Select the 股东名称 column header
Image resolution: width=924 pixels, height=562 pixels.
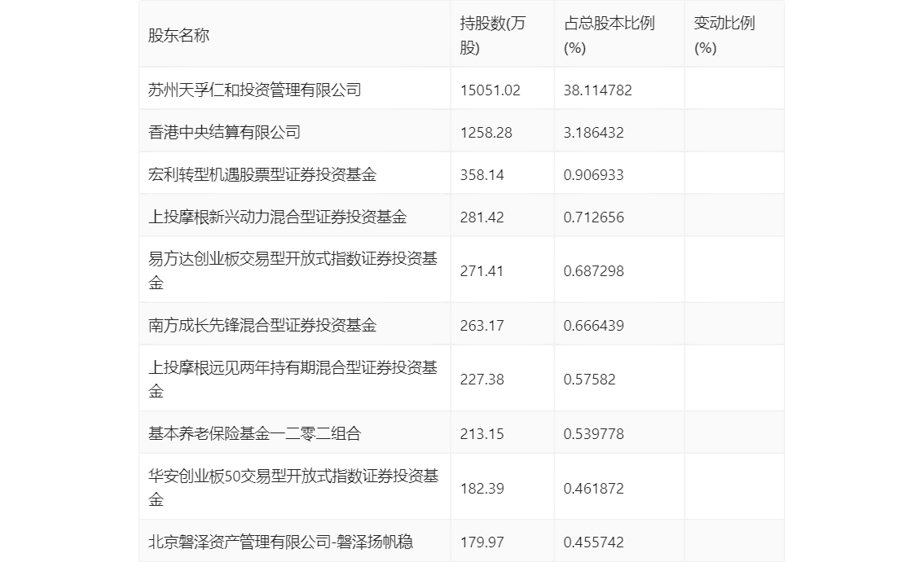coord(178,35)
